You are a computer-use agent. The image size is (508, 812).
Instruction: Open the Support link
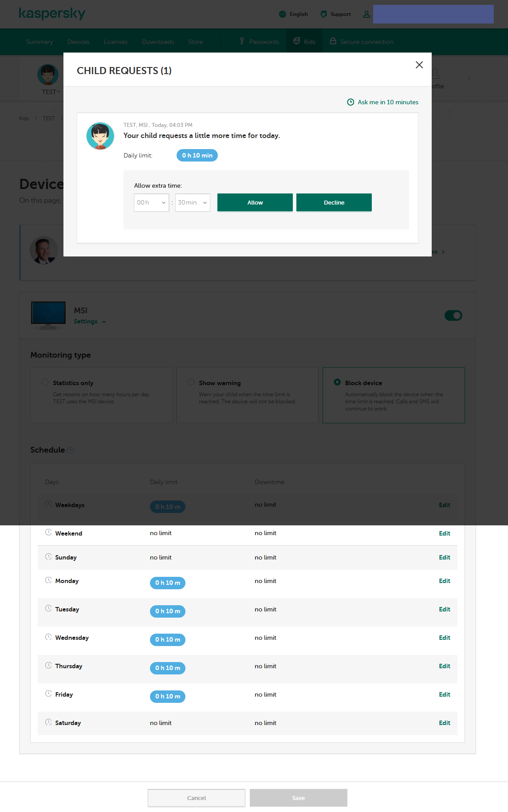[340, 14]
